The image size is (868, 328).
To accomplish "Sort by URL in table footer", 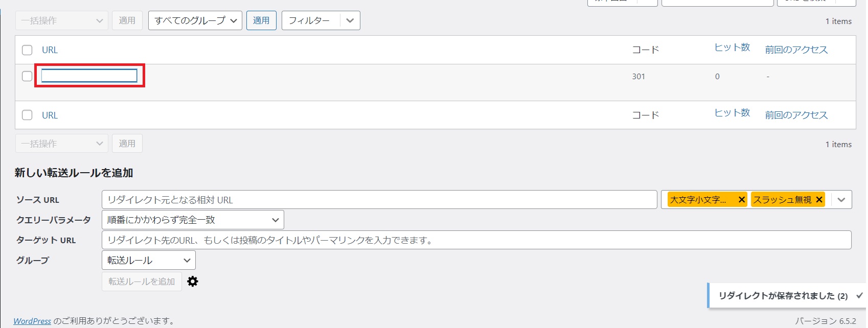I will coord(50,115).
